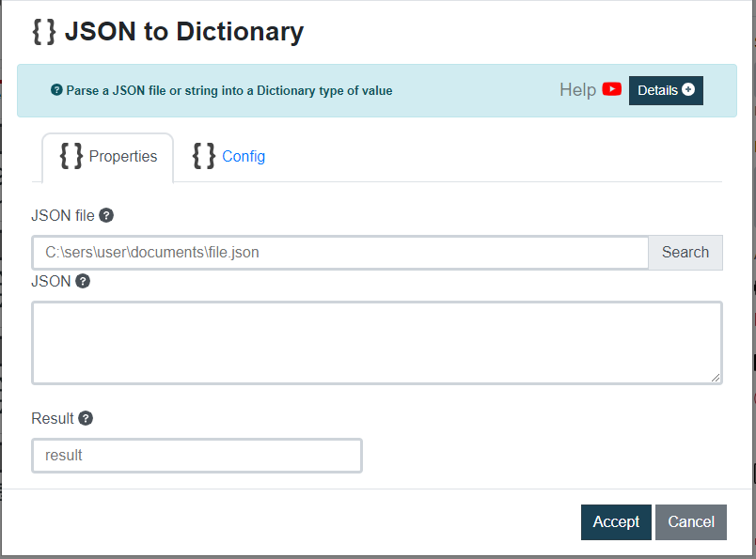Image resolution: width=756 pixels, height=559 pixels.
Task: Click the file path input showing file.json
Action: [x=339, y=252]
